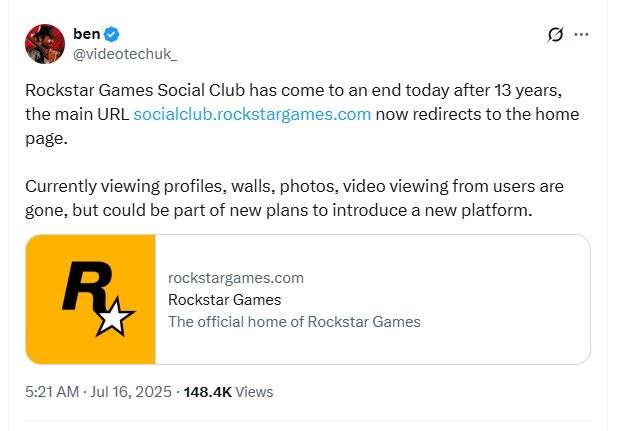Image resolution: width=627 pixels, height=431 pixels.
Task: Click the Rockstar Games logo thumbnail
Action: tap(90, 299)
